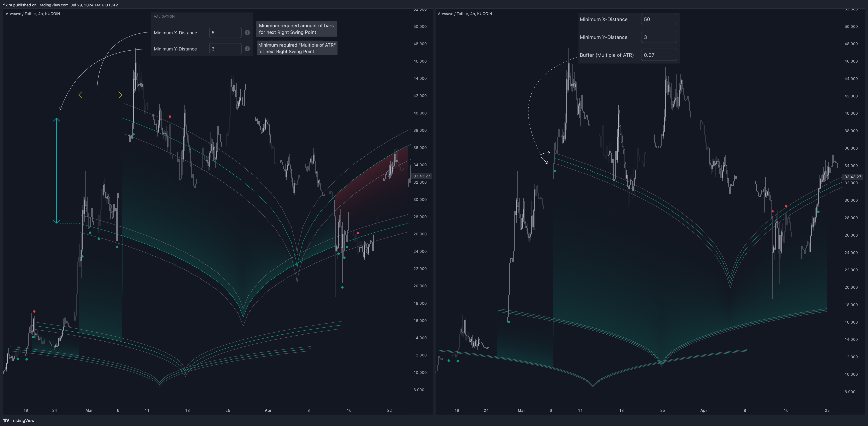
Task: Click the Buffer (Multiple of ATR) field showing 0.07
Action: pos(658,55)
